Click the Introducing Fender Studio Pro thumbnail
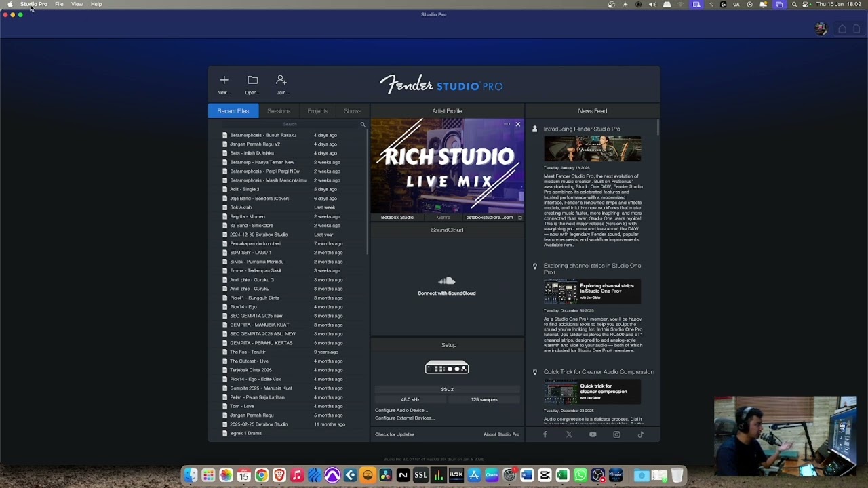 [592, 148]
